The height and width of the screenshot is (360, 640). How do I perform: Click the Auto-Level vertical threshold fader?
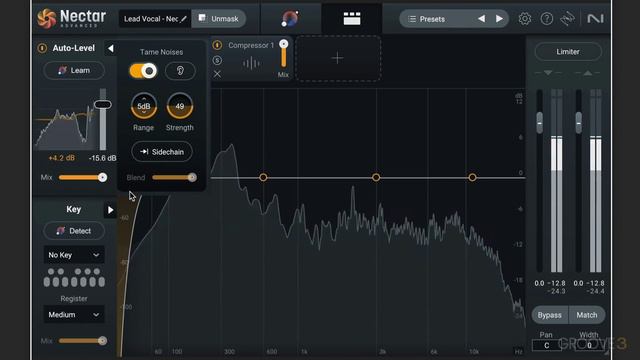click(102, 104)
